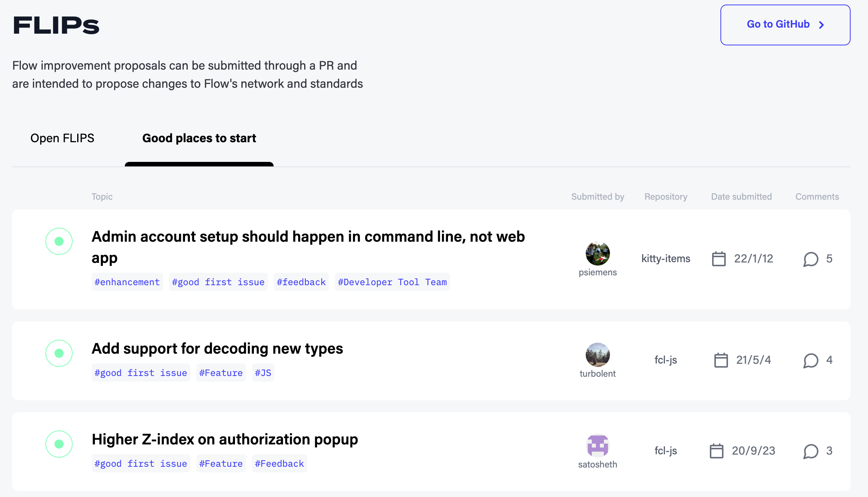Screen dimensions: 868x497
Task: Click the comment bubble showing 4 comments
Action: [811, 360]
